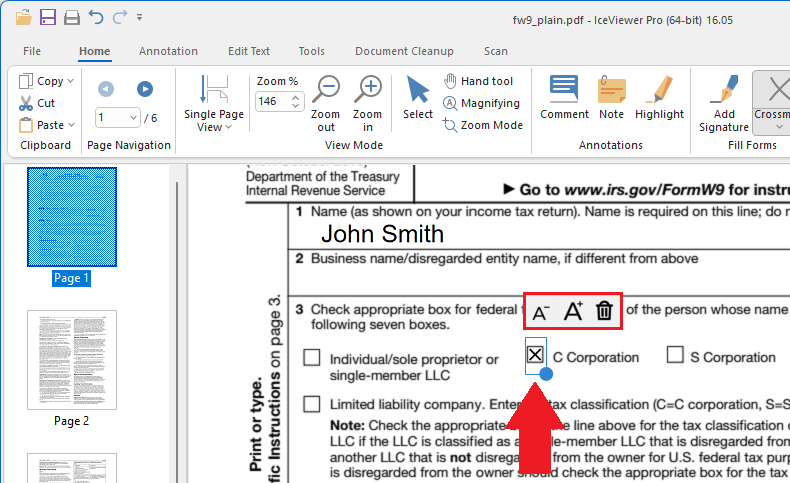
Task: Expand the Copy dropdown arrow
Action: 71,81
